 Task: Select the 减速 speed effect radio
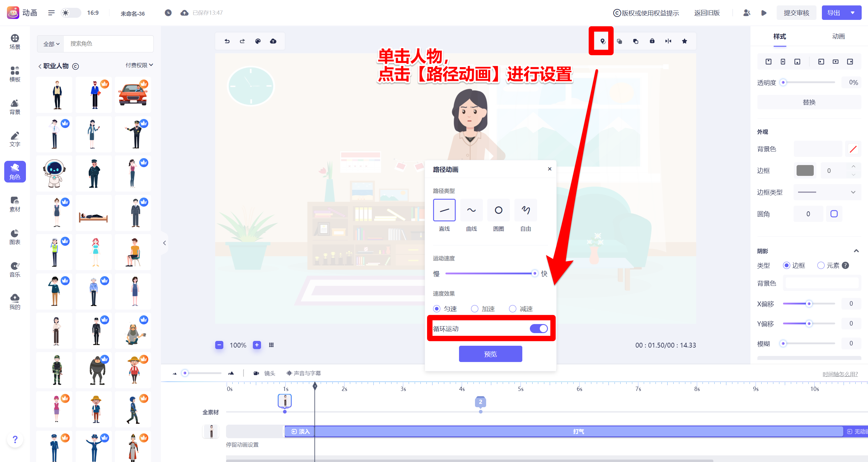click(512, 308)
